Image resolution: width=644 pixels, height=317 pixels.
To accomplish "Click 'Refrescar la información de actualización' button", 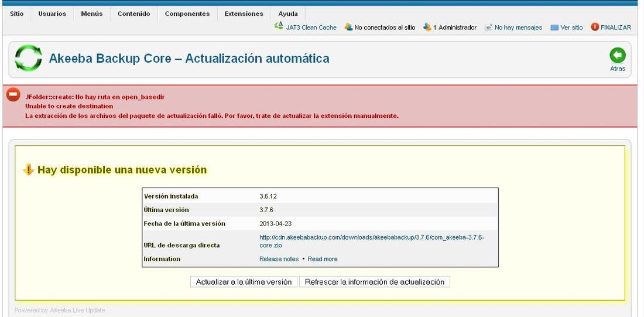I will (375, 282).
